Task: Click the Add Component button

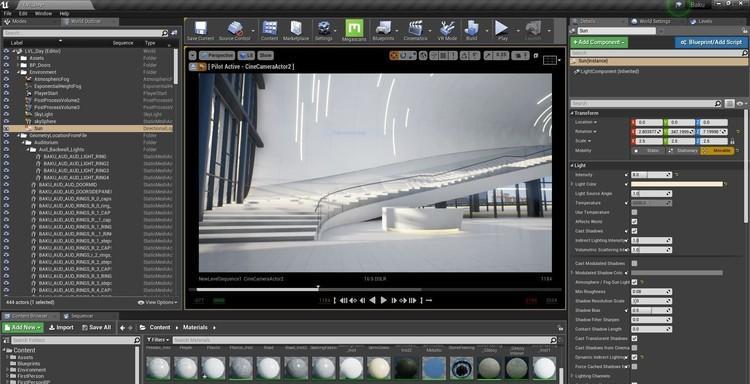Action: pyautogui.click(x=599, y=43)
